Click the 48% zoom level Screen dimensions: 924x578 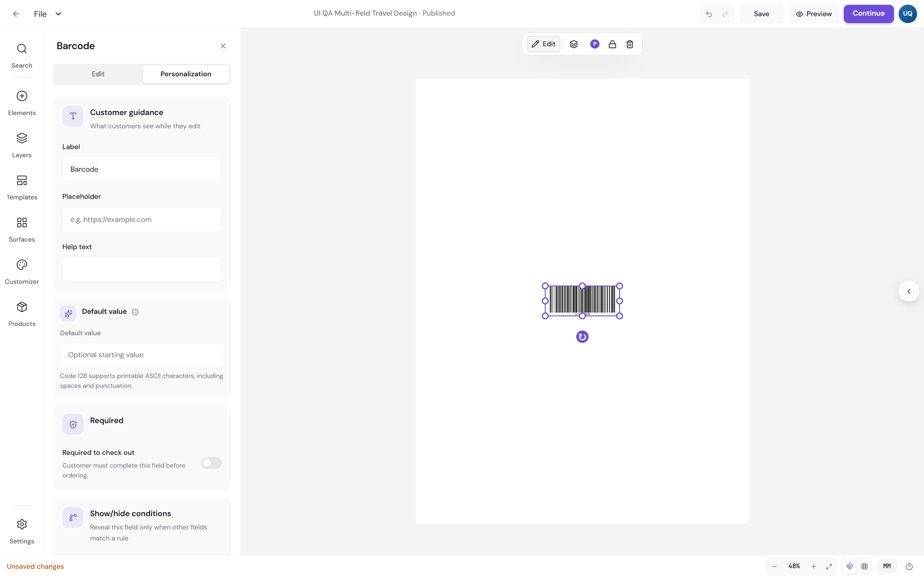coord(794,566)
